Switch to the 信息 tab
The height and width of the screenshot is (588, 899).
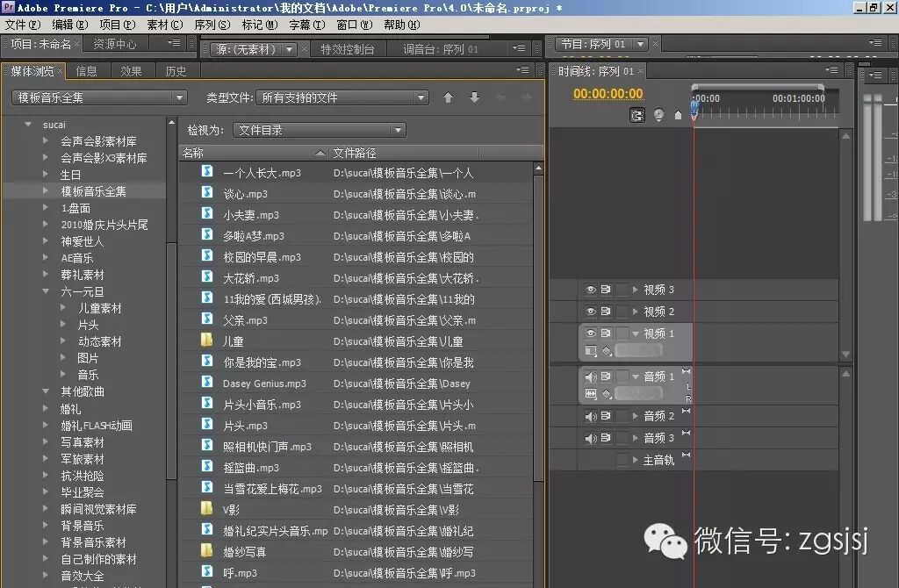pos(87,71)
